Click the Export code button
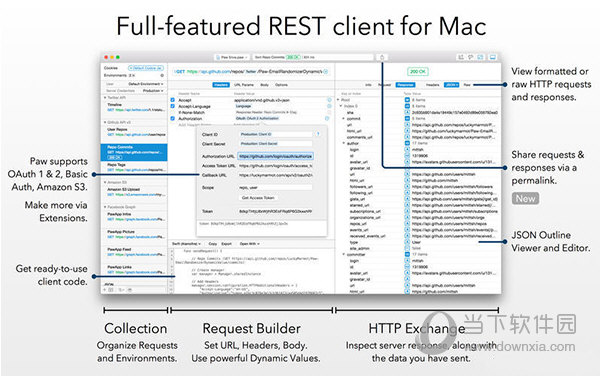Viewport: 600px width, 376px height. click(x=227, y=244)
